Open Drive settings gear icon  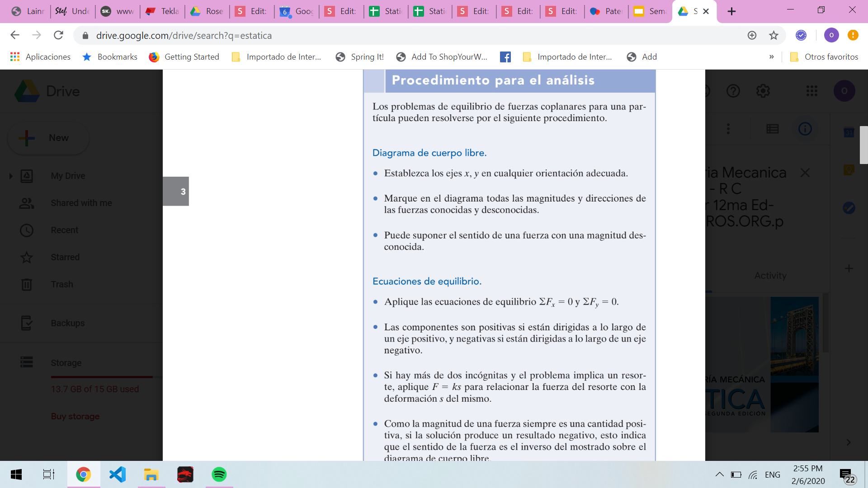763,91
